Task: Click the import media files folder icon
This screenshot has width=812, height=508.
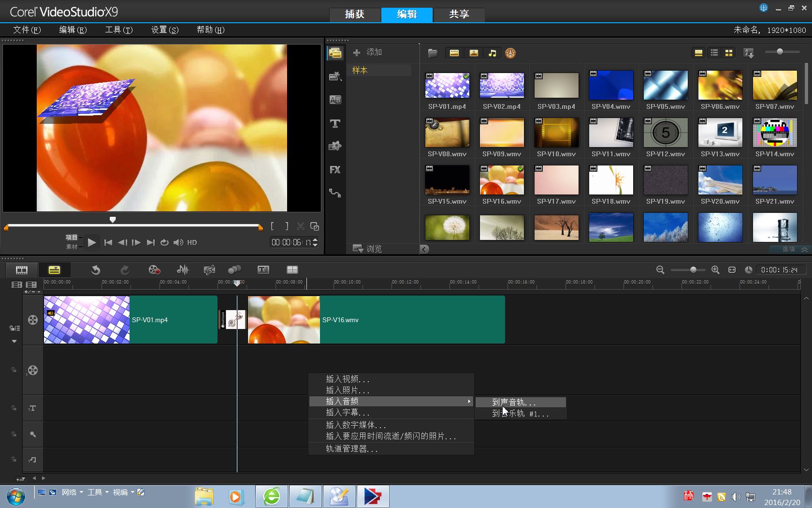Action: pyautogui.click(x=433, y=53)
